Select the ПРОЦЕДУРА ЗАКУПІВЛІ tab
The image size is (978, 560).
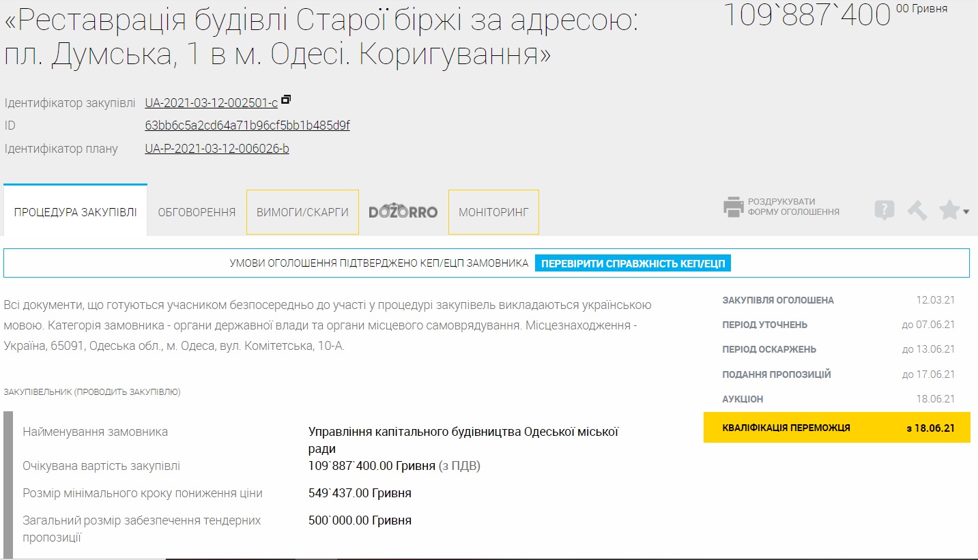[75, 212]
